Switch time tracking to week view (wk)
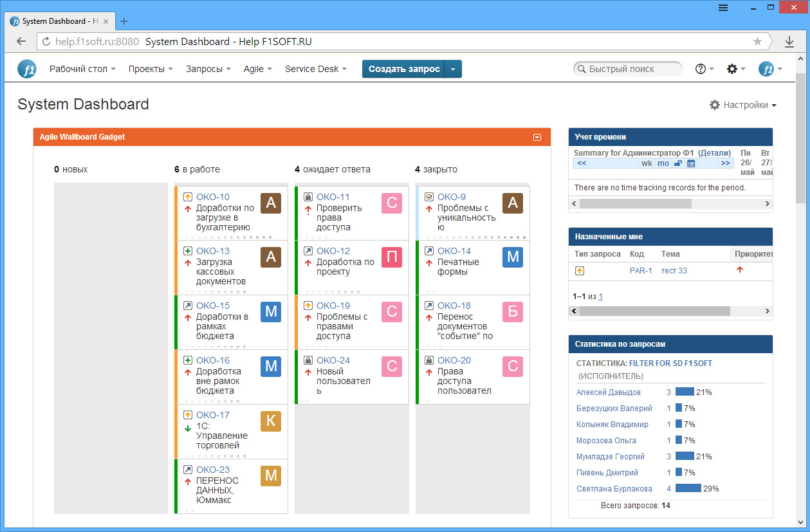This screenshot has width=810, height=532. 647,163
